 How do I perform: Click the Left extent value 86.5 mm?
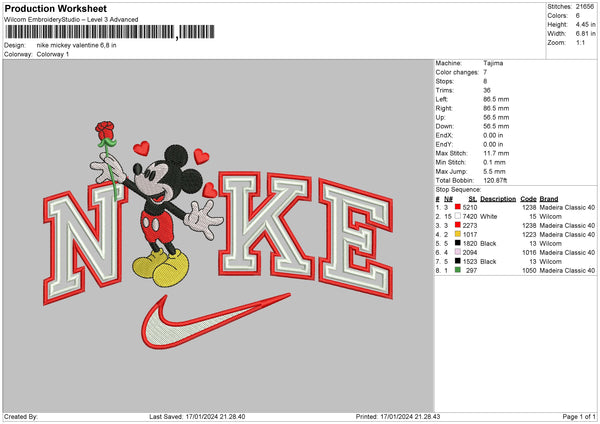click(x=496, y=99)
